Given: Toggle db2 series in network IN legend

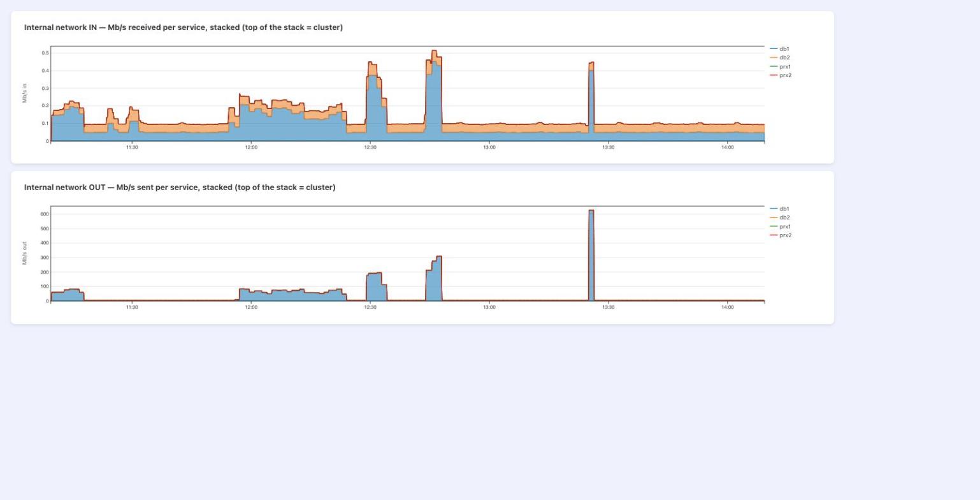Looking at the screenshot, I should (780, 57).
